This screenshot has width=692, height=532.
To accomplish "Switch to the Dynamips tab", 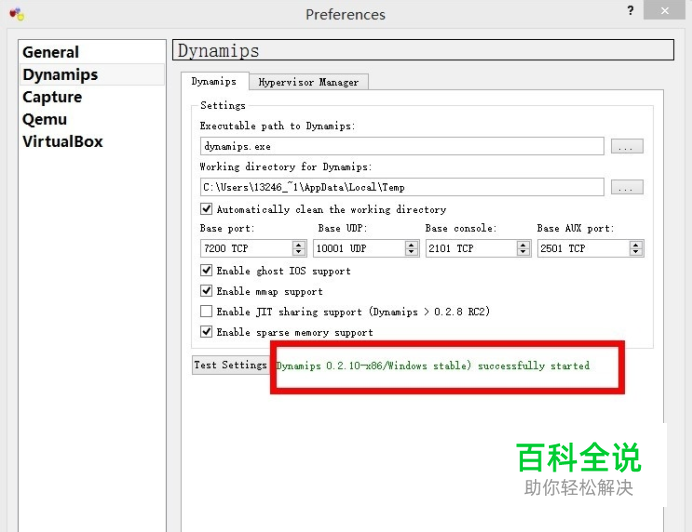I will click(214, 81).
